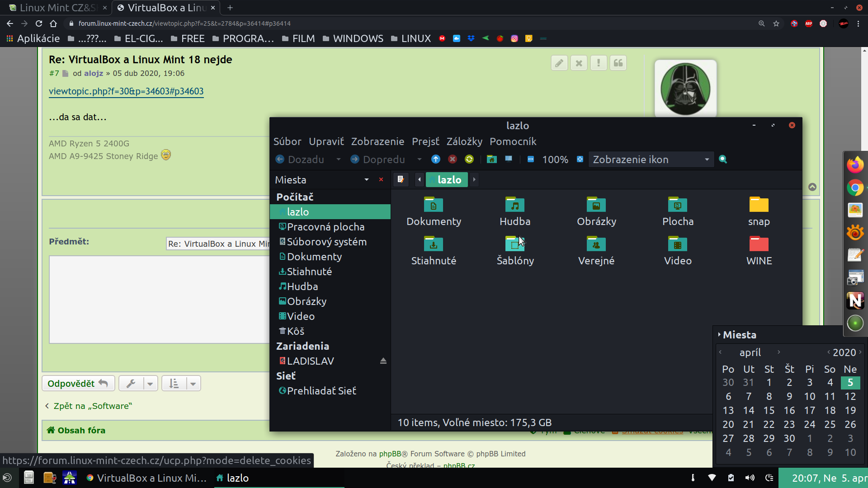Open the Zobrazenie ikon view dropdown
This screenshot has width=868, height=488.
(651, 160)
